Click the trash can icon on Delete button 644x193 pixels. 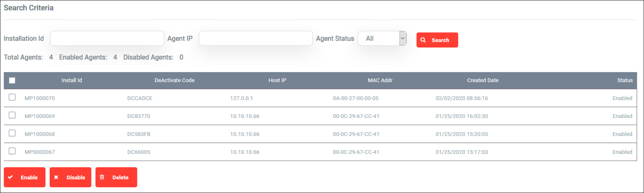[102, 177]
